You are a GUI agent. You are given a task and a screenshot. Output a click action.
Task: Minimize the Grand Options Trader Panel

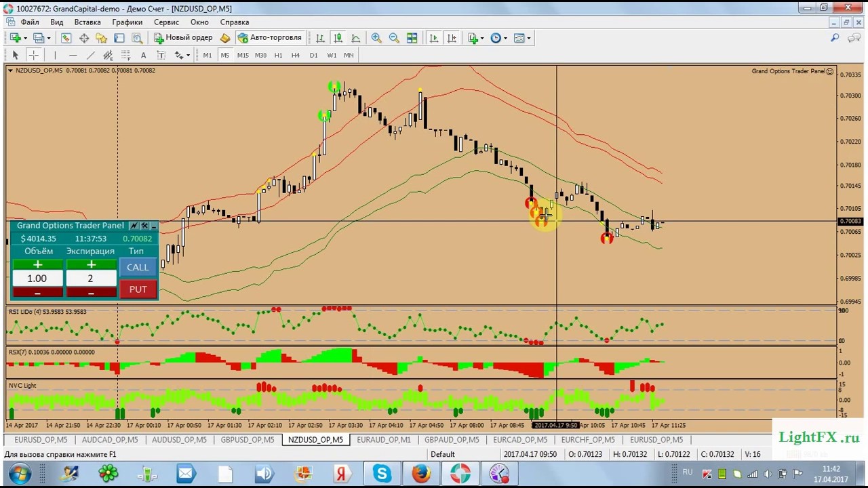click(x=154, y=226)
